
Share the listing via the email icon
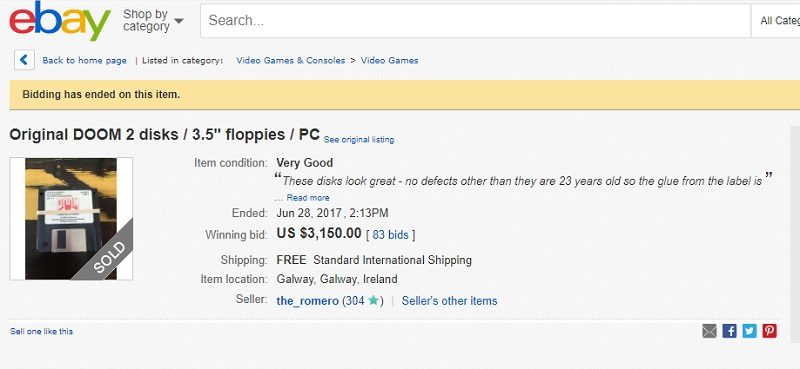click(x=709, y=331)
